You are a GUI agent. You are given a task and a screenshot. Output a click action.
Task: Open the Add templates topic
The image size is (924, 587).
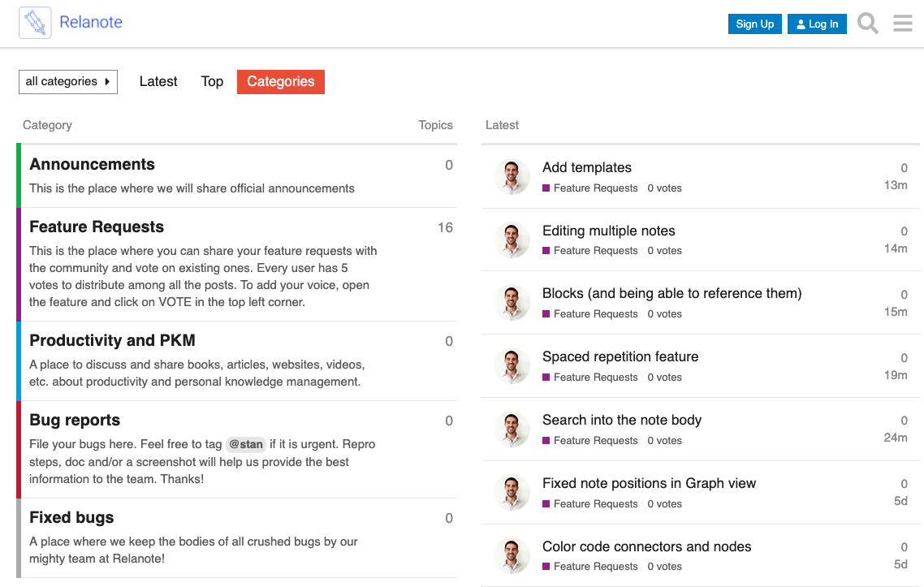[587, 168]
